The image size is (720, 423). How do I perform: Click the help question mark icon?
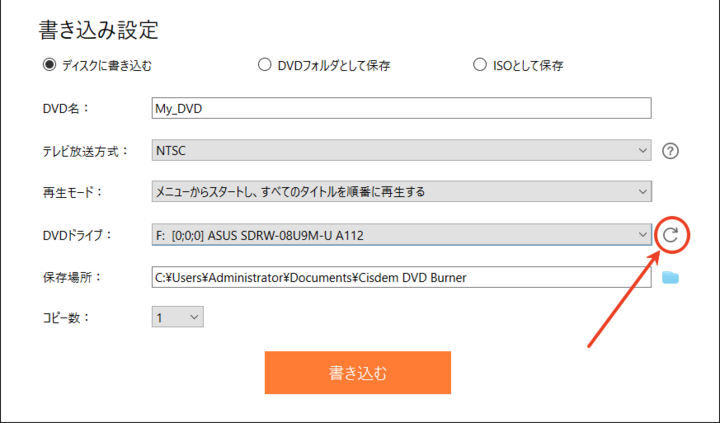pyautogui.click(x=671, y=151)
